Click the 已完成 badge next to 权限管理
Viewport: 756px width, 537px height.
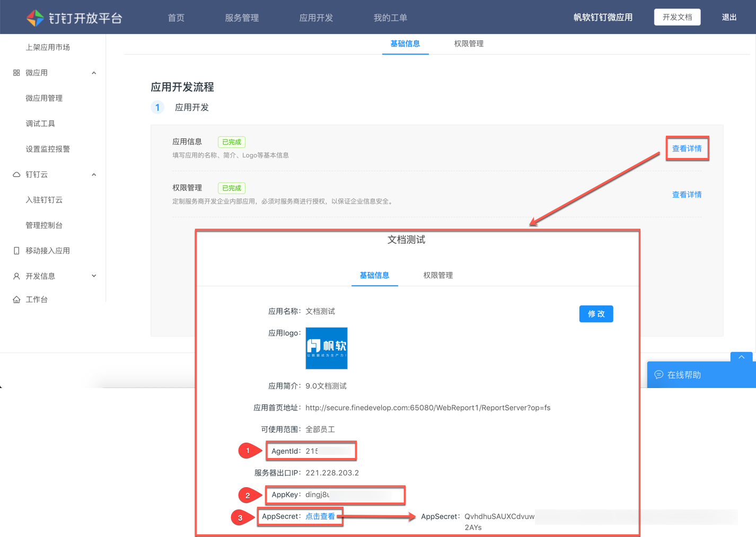point(232,188)
